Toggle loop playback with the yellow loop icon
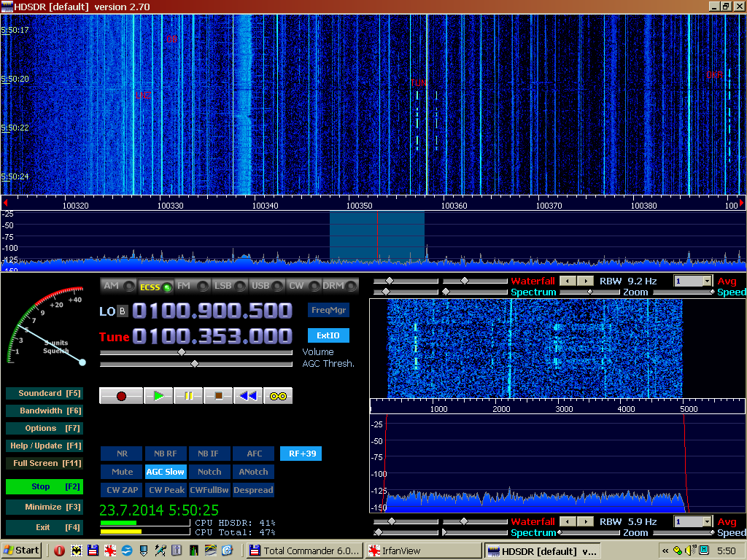The height and width of the screenshot is (560, 747). point(278,396)
